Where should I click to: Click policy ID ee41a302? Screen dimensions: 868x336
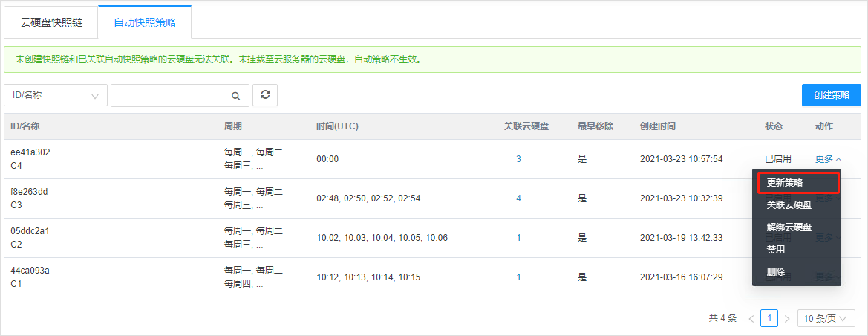(30, 152)
